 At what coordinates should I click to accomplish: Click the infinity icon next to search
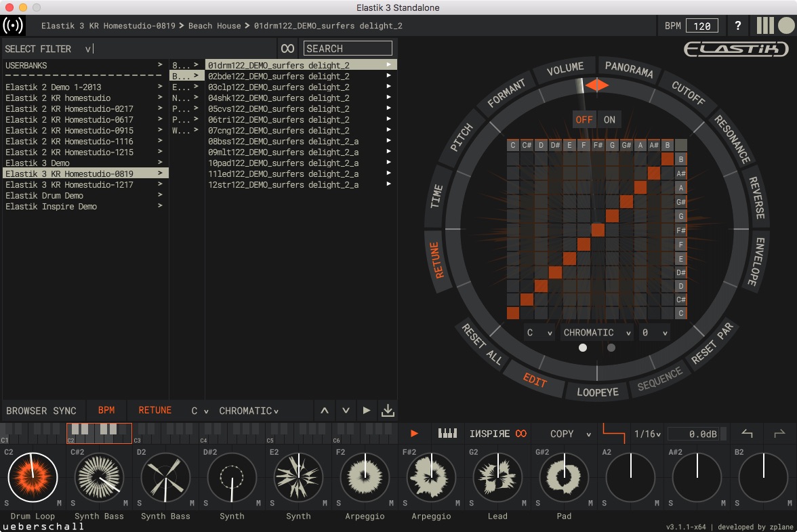coord(287,49)
